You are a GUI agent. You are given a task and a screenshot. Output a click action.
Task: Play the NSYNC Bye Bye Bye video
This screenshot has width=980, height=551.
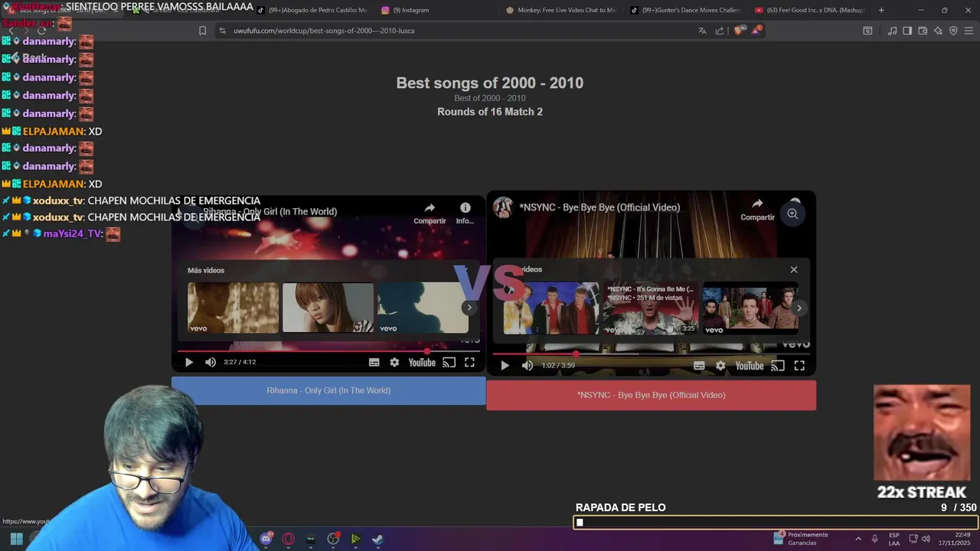point(505,366)
